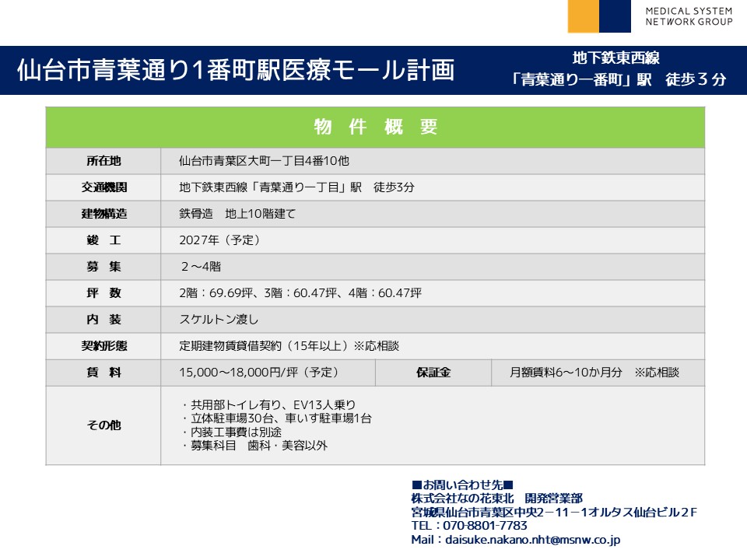Click the 鉄骨造 地上10階建て value cell
The image size is (747, 560).
237,214
